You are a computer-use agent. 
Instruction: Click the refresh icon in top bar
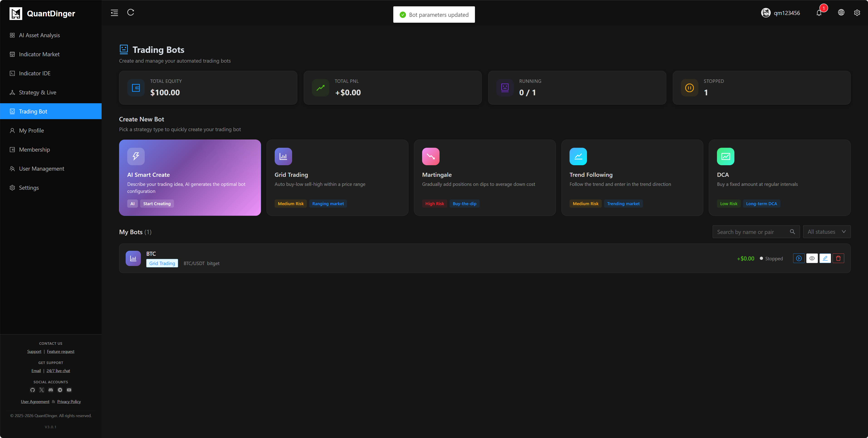[131, 12]
